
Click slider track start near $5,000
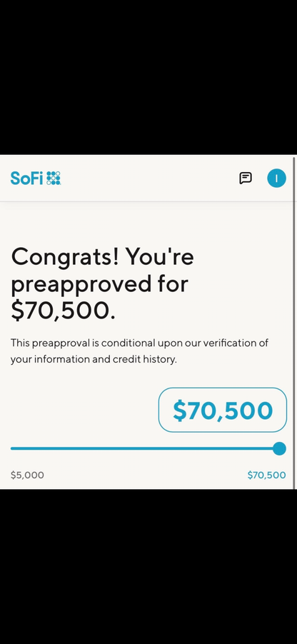12,448
